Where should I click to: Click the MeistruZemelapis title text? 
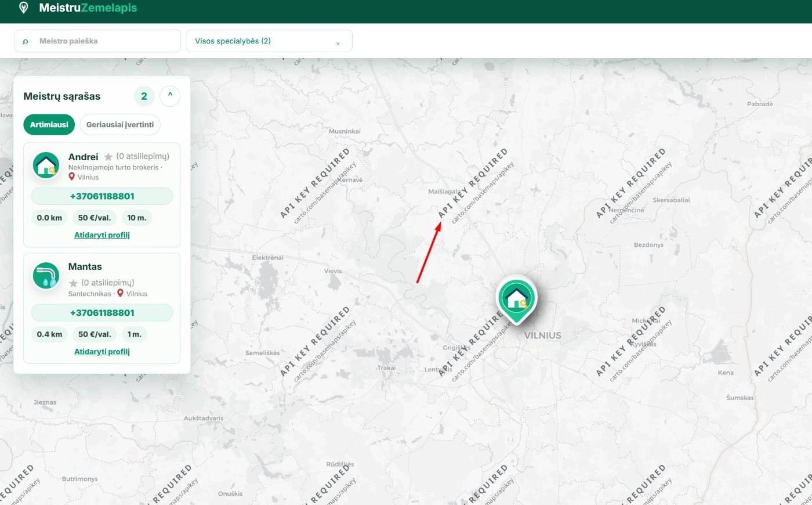pyautogui.click(x=88, y=8)
